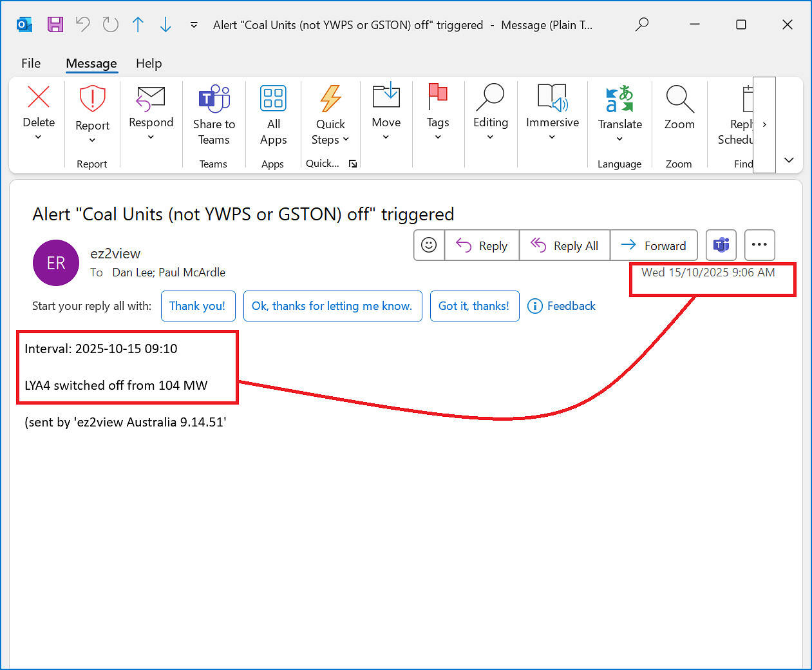Open All Apps in the ribbon
This screenshot has height=670, width=812.
pos(273,99)
